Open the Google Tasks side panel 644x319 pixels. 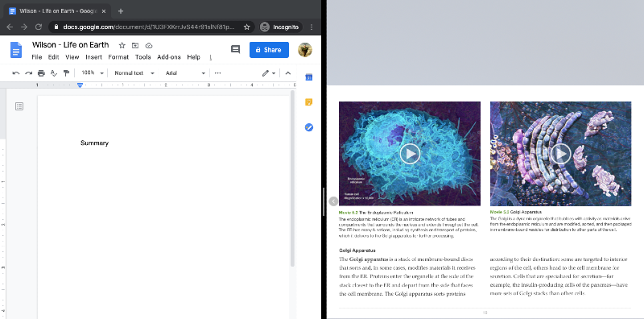coord(309,127)
